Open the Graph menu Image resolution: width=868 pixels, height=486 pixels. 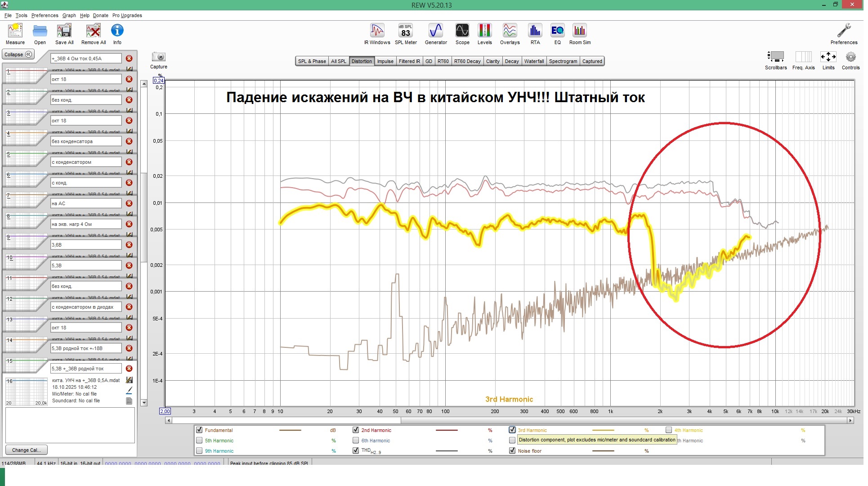pyautogui.click(x=69, y=15)
